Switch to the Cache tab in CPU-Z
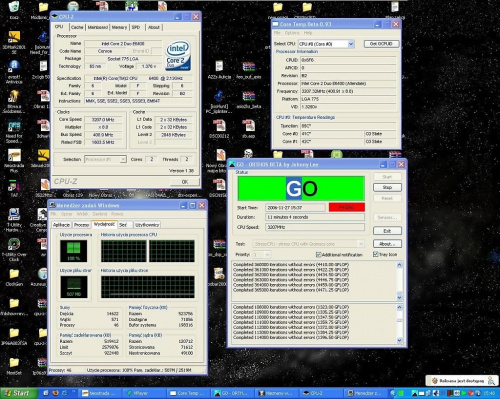 [77, 27]
